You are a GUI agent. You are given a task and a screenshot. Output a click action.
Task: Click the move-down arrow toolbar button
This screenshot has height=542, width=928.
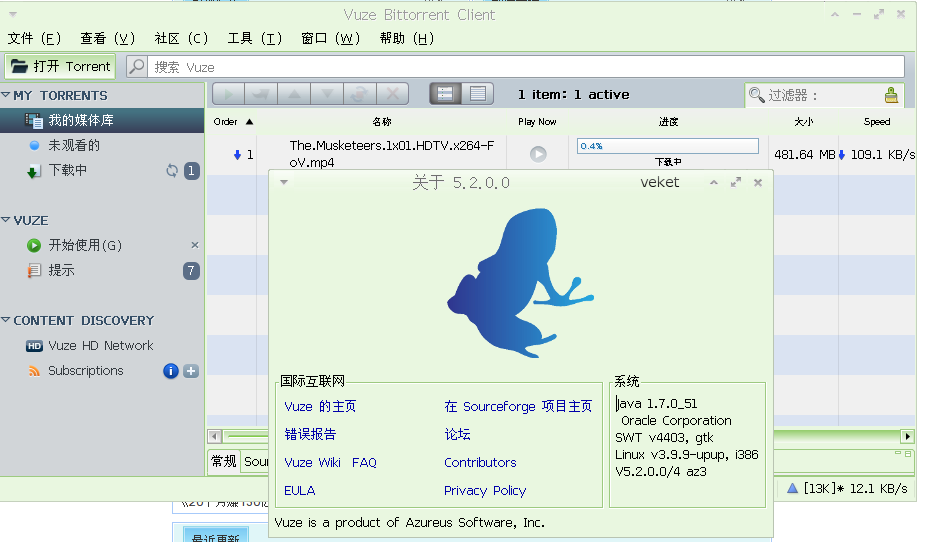327,94
